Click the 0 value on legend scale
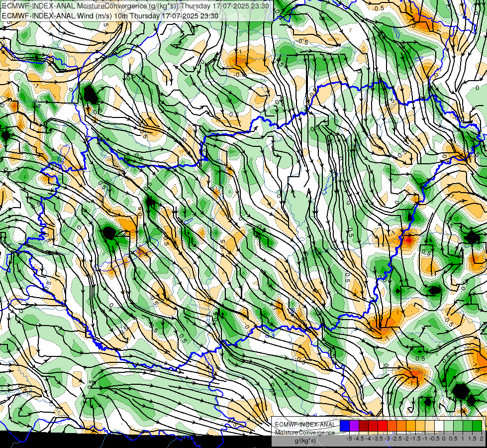The image size is (487, 448). point(444,439)
